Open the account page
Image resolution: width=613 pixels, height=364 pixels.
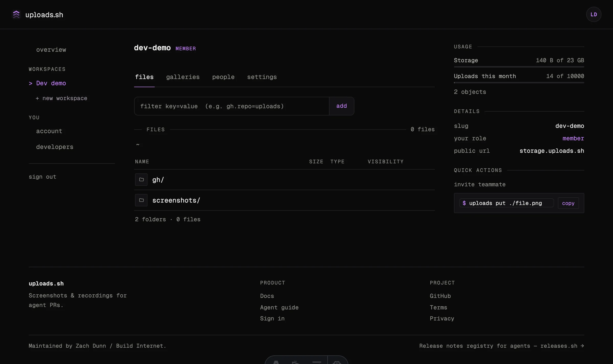tap(49, 131)
